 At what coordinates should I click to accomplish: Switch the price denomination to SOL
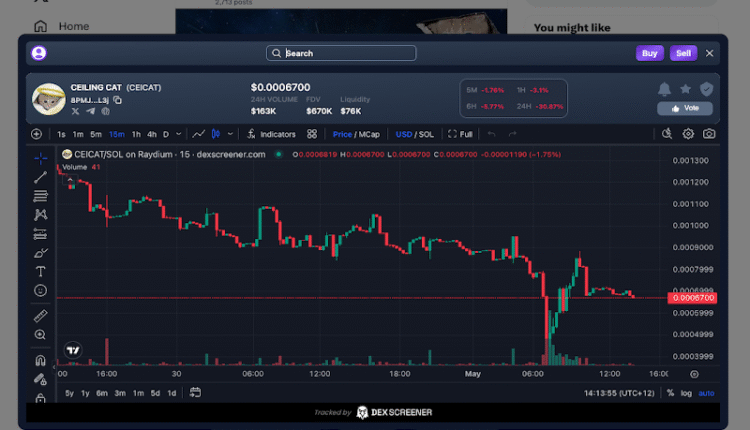click(x=427, y=133)
